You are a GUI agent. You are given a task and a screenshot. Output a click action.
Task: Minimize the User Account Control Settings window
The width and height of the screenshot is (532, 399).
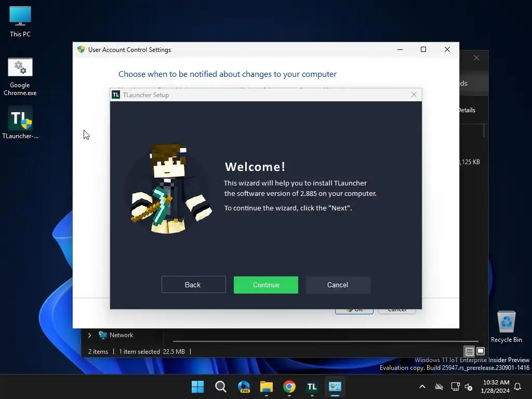coord(400,49)
